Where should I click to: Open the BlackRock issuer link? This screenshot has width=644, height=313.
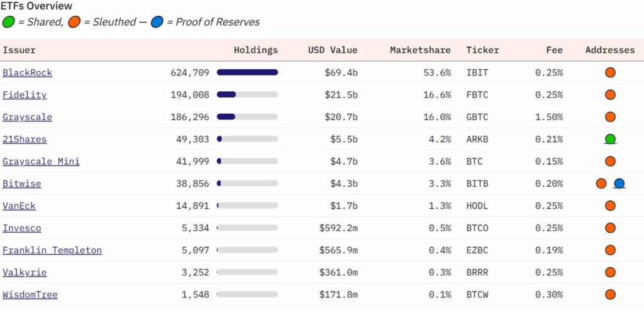click(x=28, y=73)
